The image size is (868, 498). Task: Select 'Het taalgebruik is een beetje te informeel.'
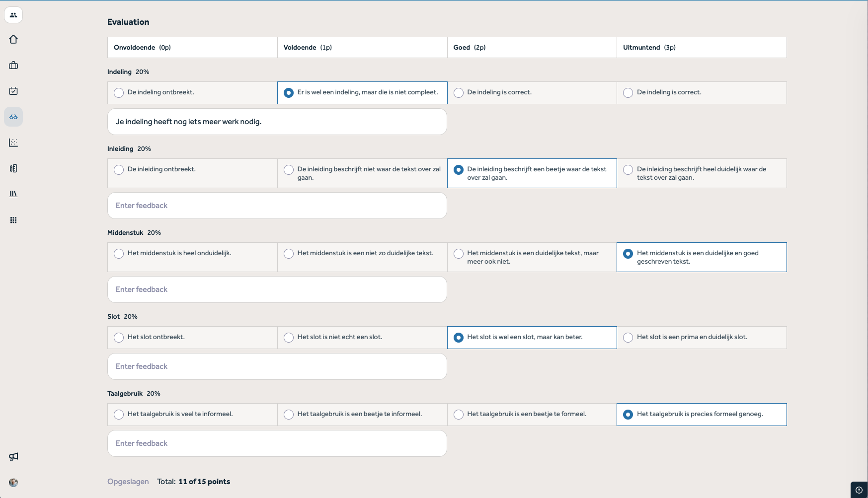tap(362, 415)
